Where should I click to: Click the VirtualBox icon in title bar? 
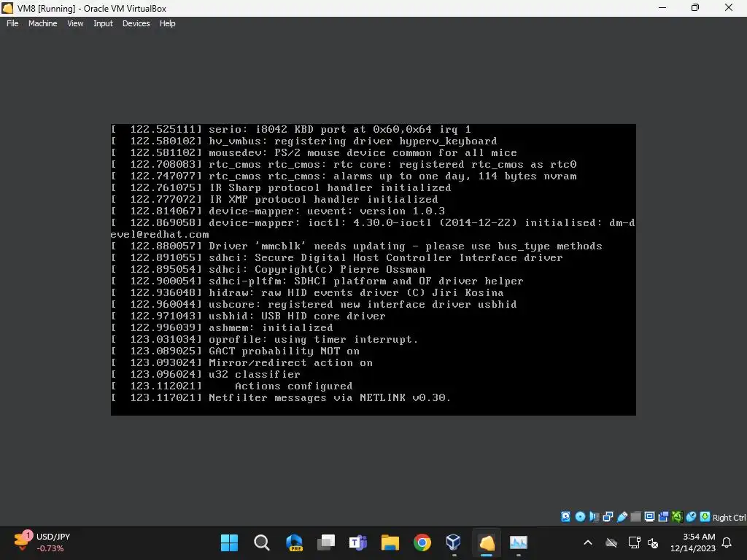pos(7,8)
